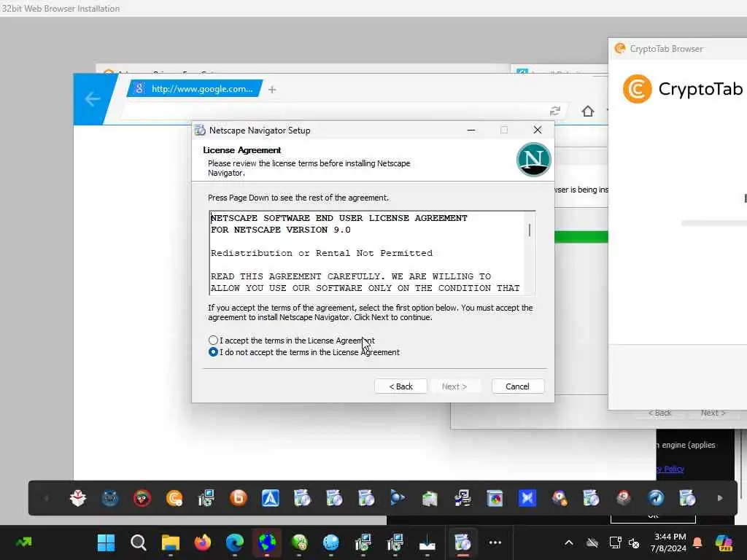The image size is (747, 560).
Task: Click the license agreement scrollbar thumb
Action: [x=530, y=230]
